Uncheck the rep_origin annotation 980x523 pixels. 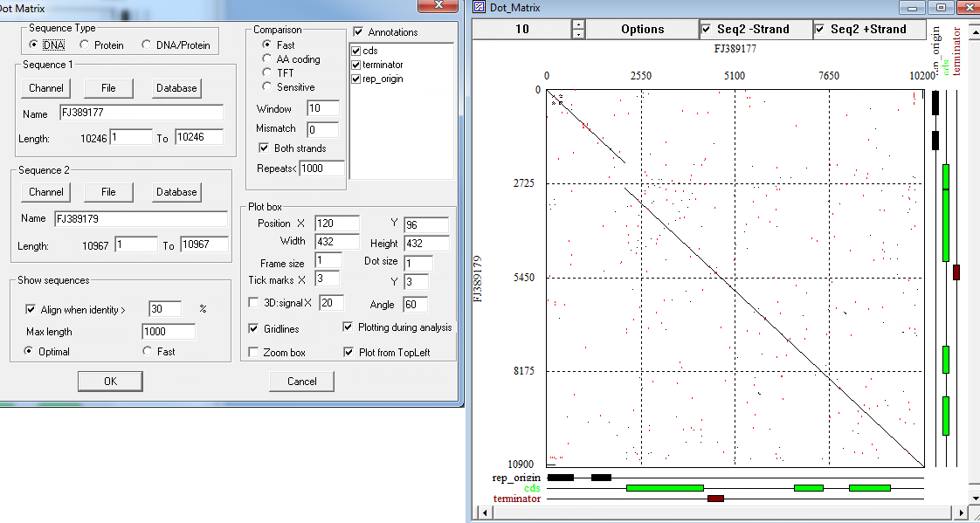click(356, 79)
